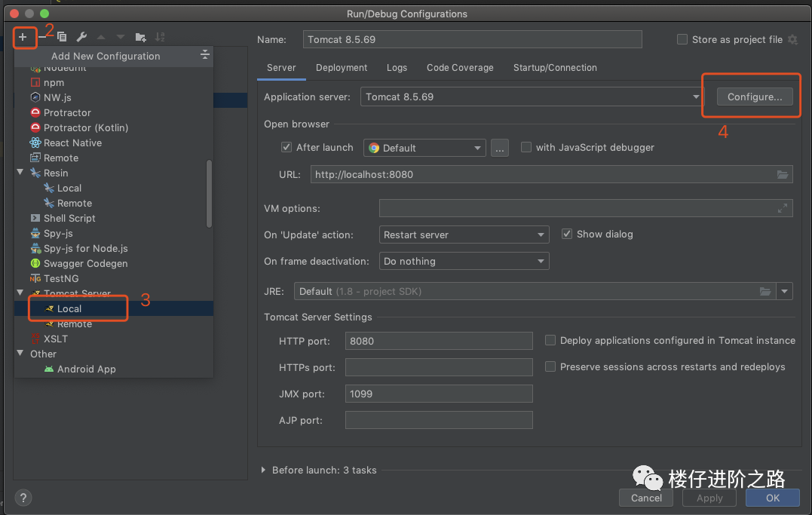Switch to the Code Coverage tab
The width and height of the screenshot is (812, 515).
pyautogui.click(x=460, y=68)
